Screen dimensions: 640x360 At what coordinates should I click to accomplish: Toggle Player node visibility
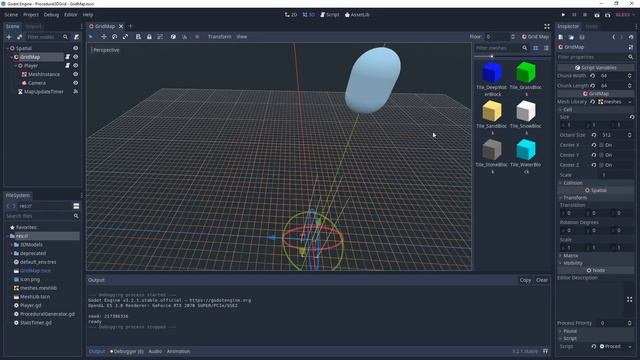coord(76,65)
